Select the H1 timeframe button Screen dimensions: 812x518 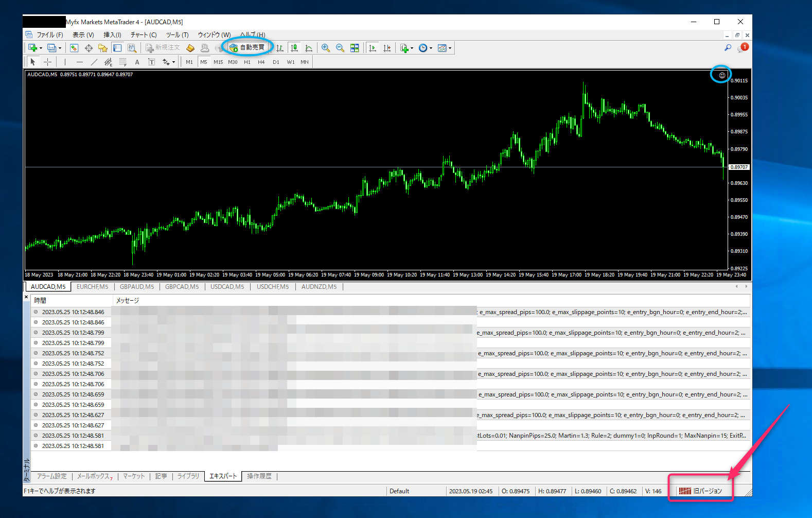(x=247, y=62)
